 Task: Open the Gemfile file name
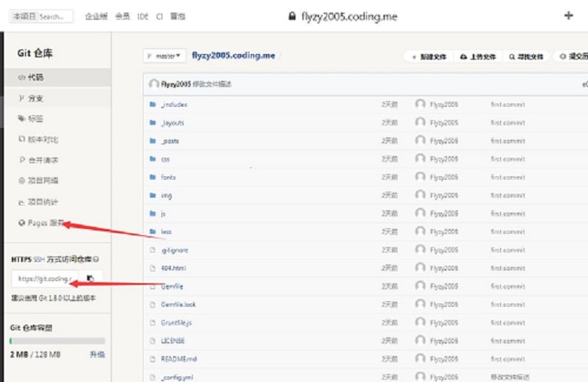coord(172,286)
